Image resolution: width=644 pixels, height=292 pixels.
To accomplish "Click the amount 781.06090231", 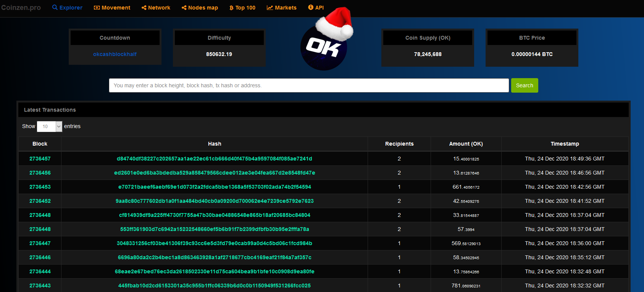I will [466, 286].
